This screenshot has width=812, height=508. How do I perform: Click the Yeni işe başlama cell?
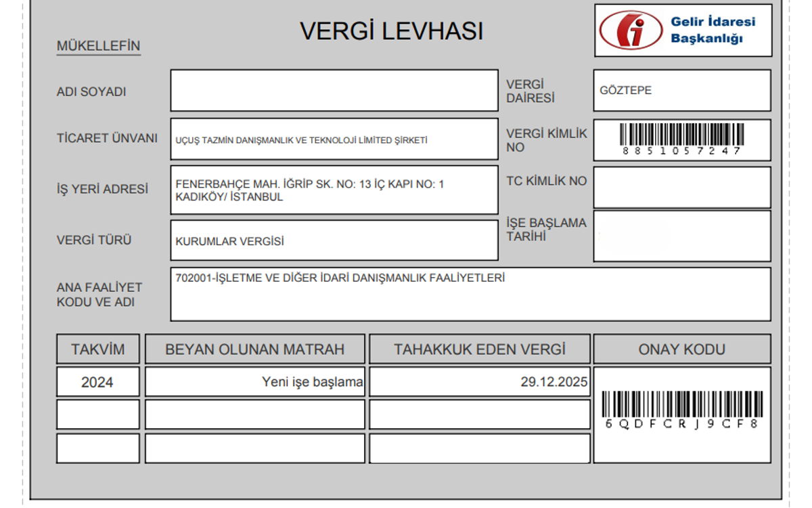[x=255, y=382]
